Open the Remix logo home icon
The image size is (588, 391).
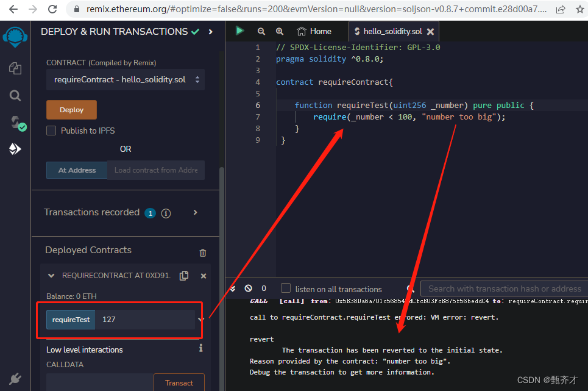[x=15, y=37]
